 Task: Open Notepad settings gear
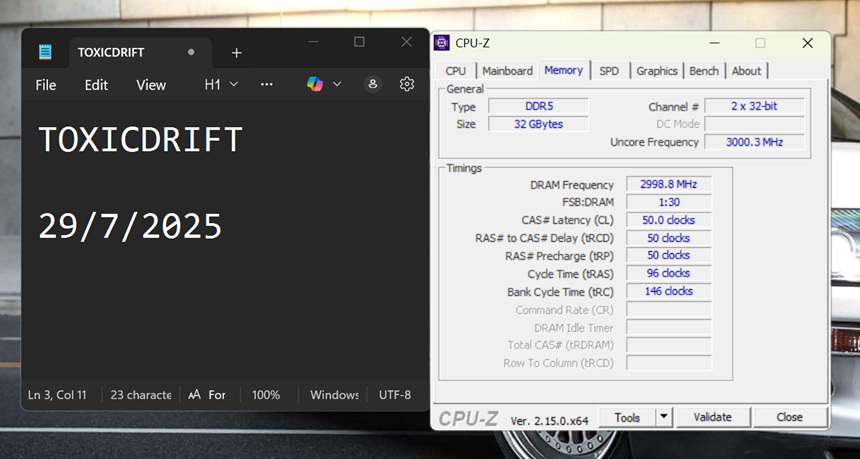(x=406, y=84)
